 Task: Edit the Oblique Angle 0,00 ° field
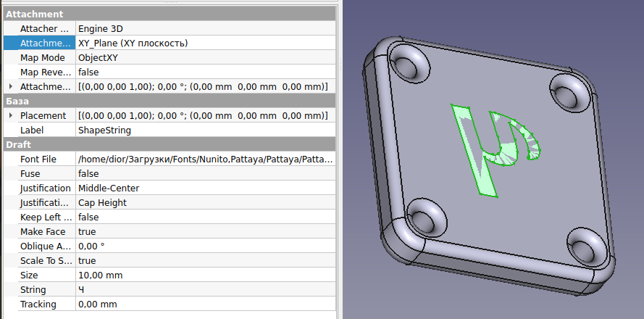205,246
